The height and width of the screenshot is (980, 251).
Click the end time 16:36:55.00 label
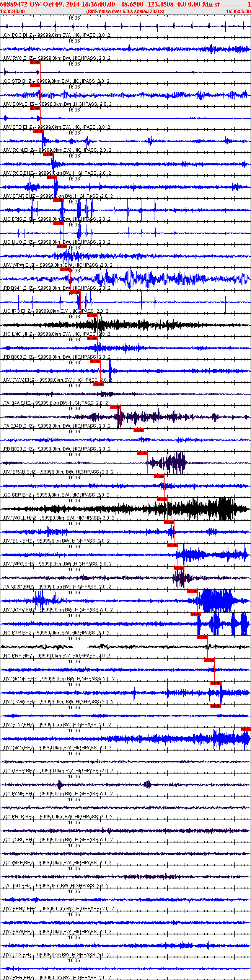[x=238, y=11]
